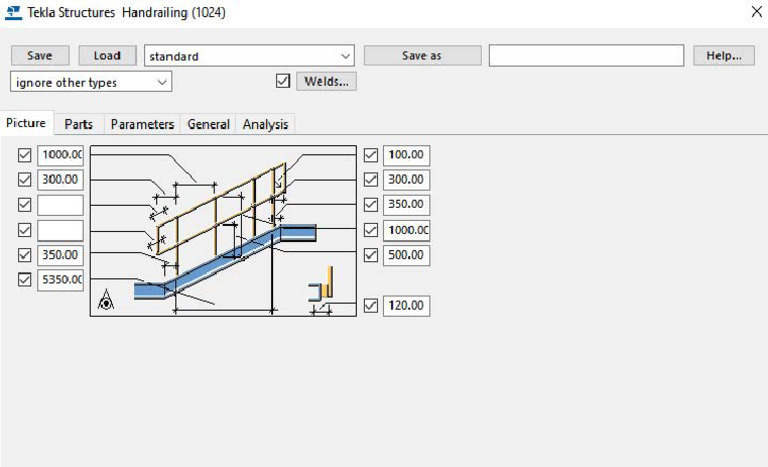This screenshot has height=467, width=768.
Task: Switch to the Parts tab
Action: (x=78, y=124)
